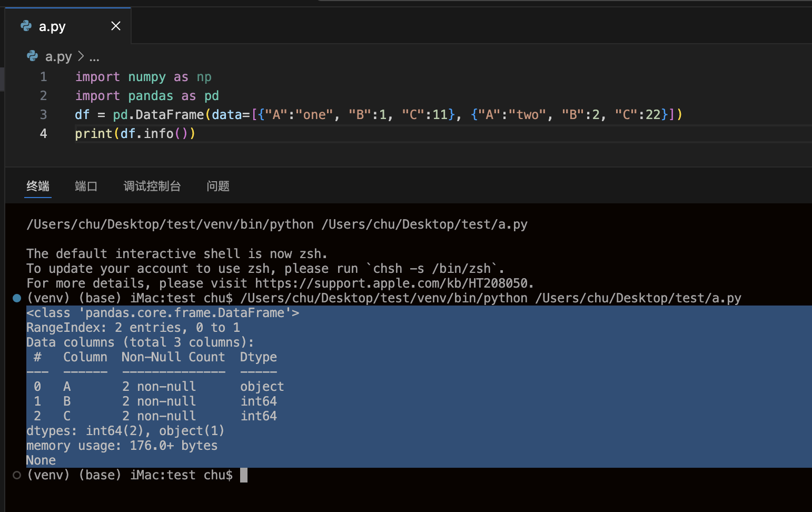The width and height of the screenshot is (812, 512).
Task: Click the a.py path on the first terminal line
Action: tap(424, 224)
